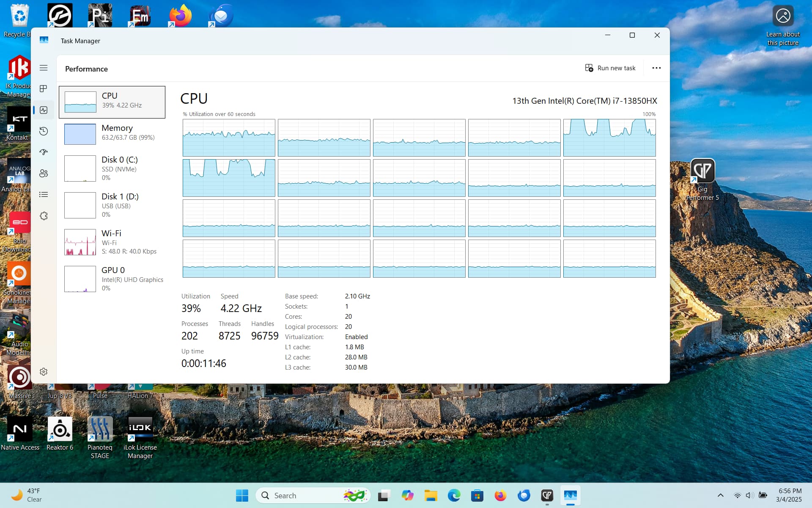Image resolution: width=812 pixels, height=508 pixels.
Task: Open the Startup apps sidebar icon
Action: (44, 152)
